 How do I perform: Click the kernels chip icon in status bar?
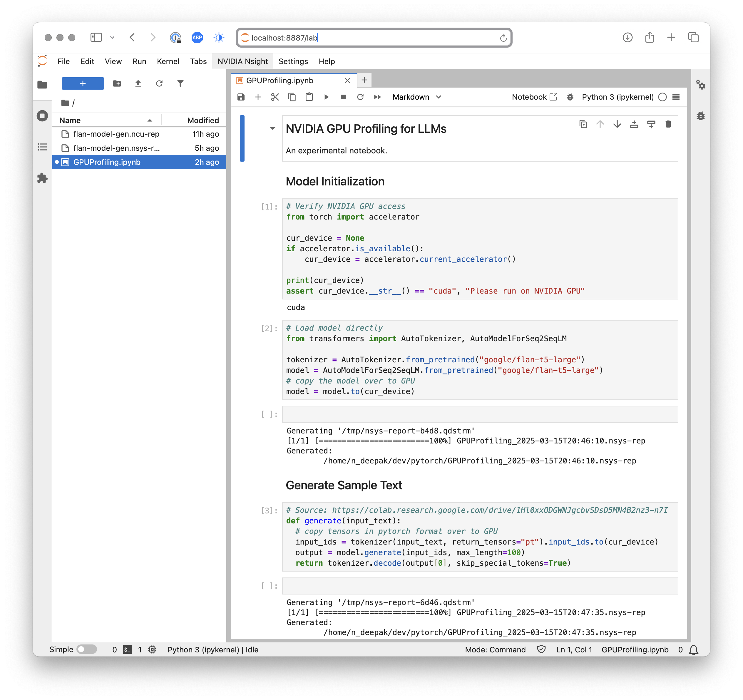[152, 649]
